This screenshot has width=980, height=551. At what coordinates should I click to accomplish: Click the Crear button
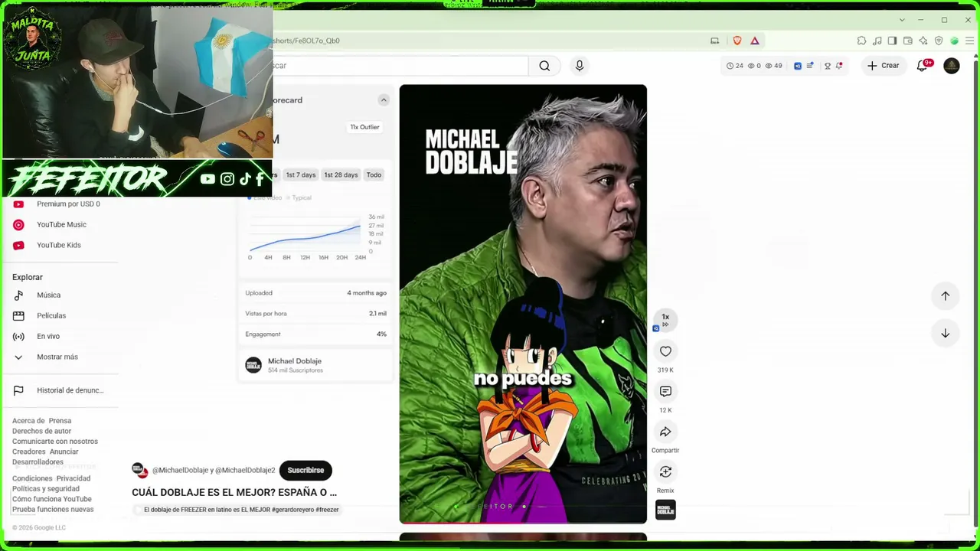pyautogui.click(x=883, y=66)
